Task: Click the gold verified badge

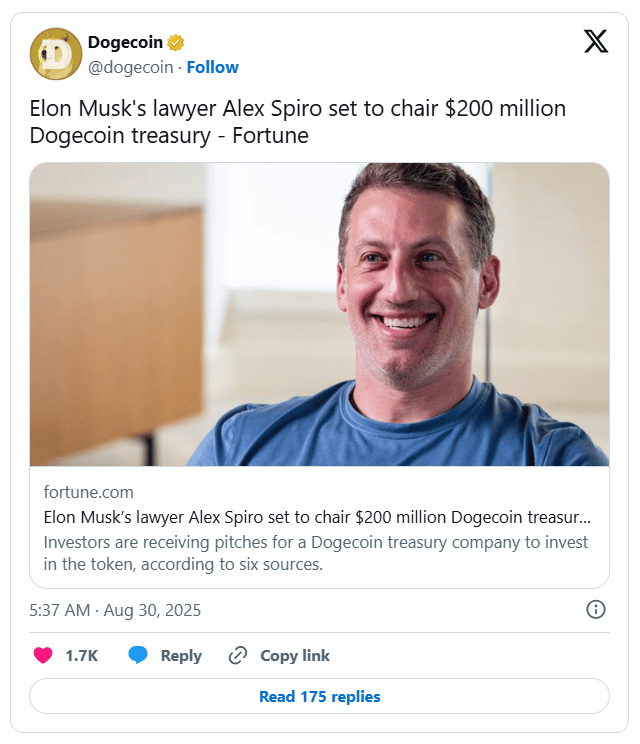Action: click(x=176, y=42)
